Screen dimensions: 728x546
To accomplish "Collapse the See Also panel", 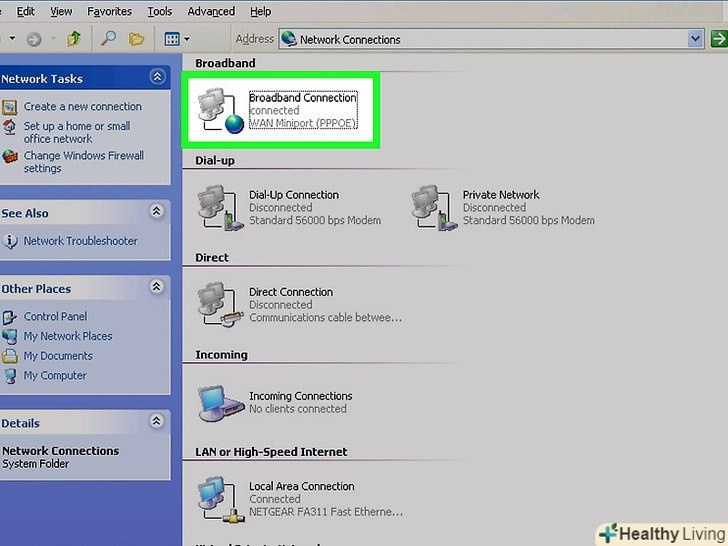I will tap(156, 212).
